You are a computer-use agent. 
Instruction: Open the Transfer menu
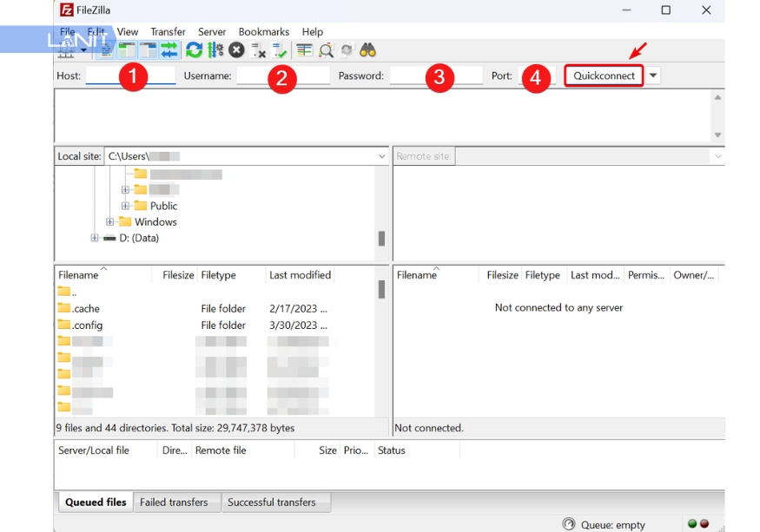(168, 31)
